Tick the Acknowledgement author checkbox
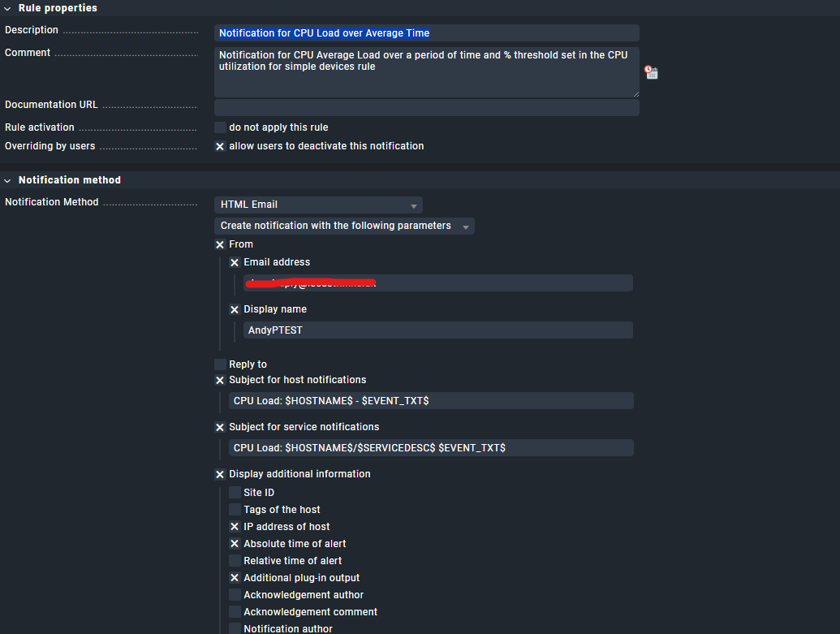Image resolution: width=840 pixels, height=634 pixels. (x=235, y=595)
